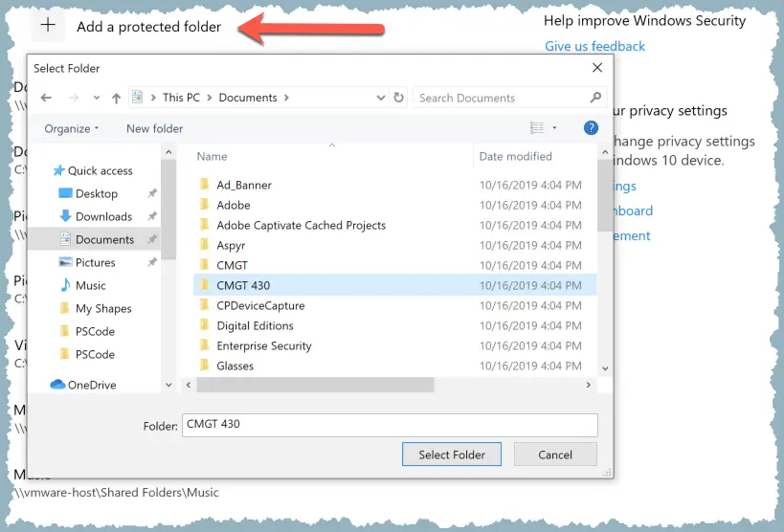
Task: Click the Folder name input field
Action: (389, 425)
